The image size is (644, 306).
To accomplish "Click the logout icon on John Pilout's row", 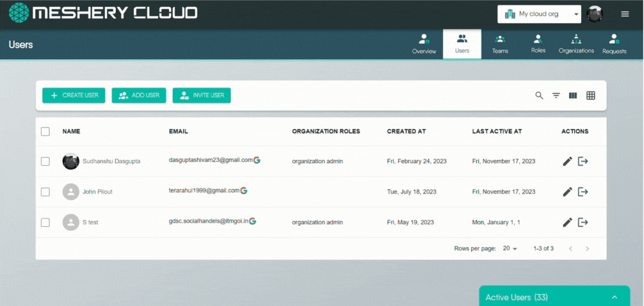I will point(583,192).
